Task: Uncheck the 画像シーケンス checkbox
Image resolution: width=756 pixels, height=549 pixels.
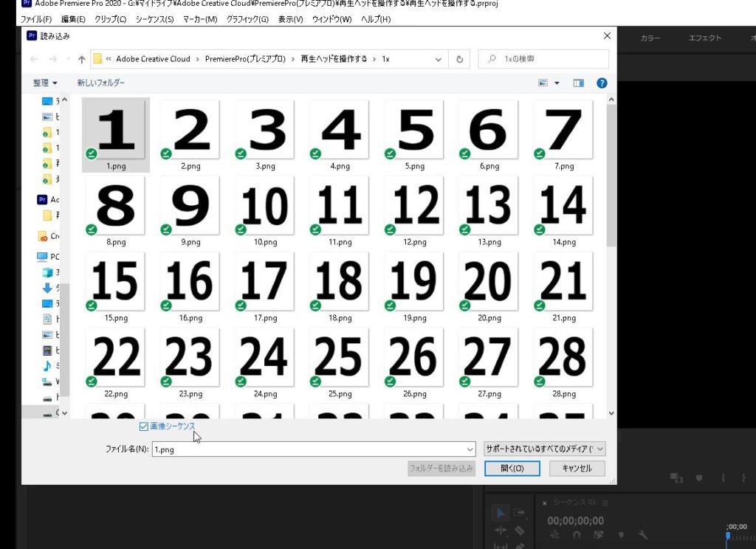Action: 144,427
